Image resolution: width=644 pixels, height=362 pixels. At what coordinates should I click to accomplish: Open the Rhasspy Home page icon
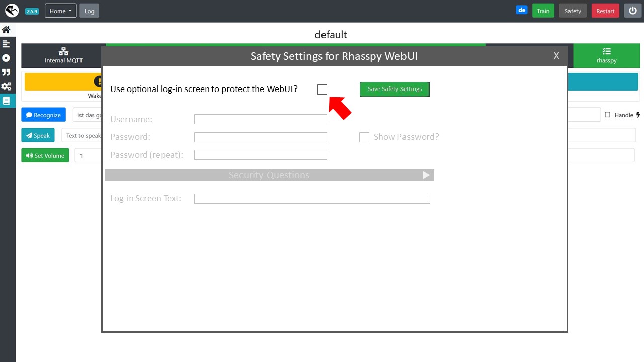click(7, 29)
